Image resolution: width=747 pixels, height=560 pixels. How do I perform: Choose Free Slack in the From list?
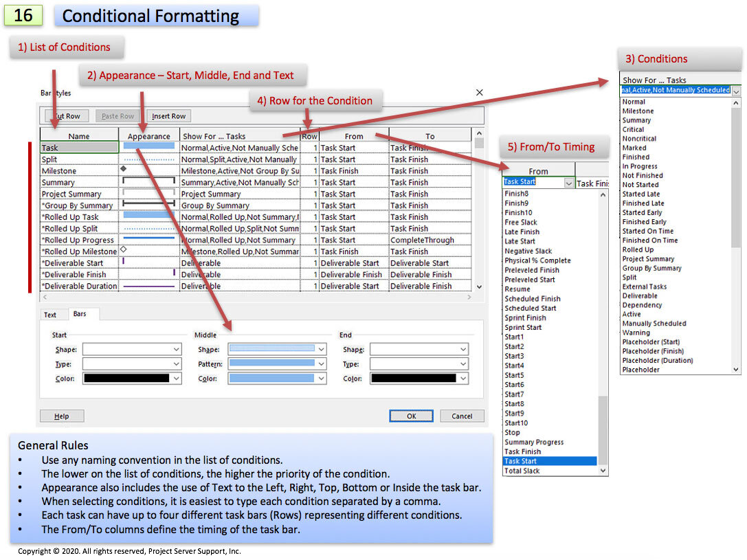coord(521,223)
